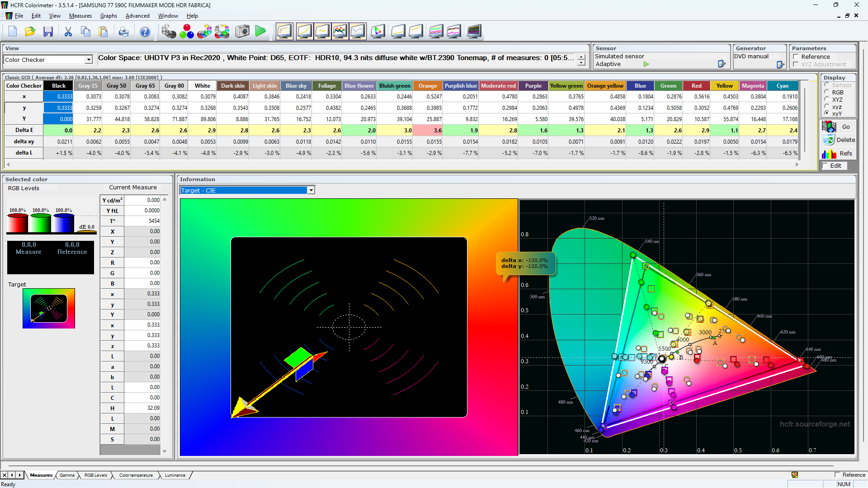Click the Cut scissors icon
The image size is (868, 488).
[x=68, y=32]
